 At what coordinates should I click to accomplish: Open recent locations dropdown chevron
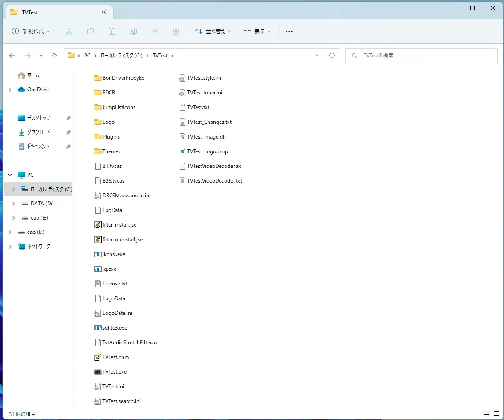pyautogui.click(x=41, y=56)
